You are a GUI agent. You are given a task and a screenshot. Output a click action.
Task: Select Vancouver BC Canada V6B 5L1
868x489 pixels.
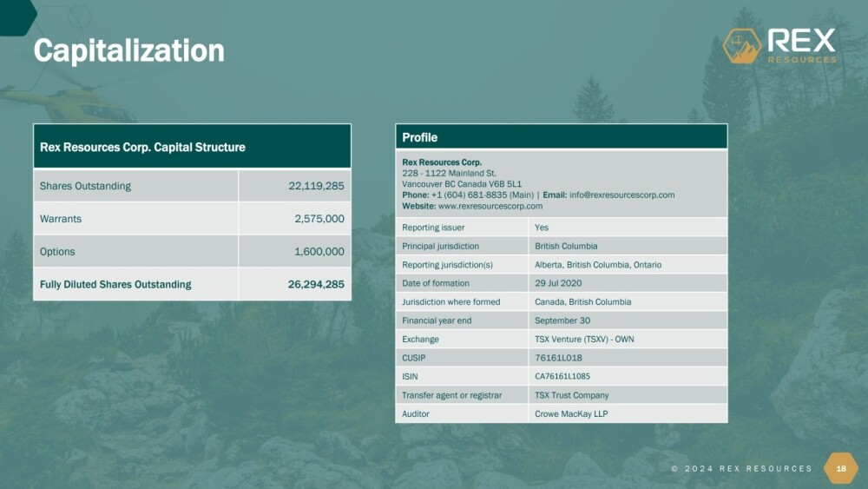[x=462, y=184]
